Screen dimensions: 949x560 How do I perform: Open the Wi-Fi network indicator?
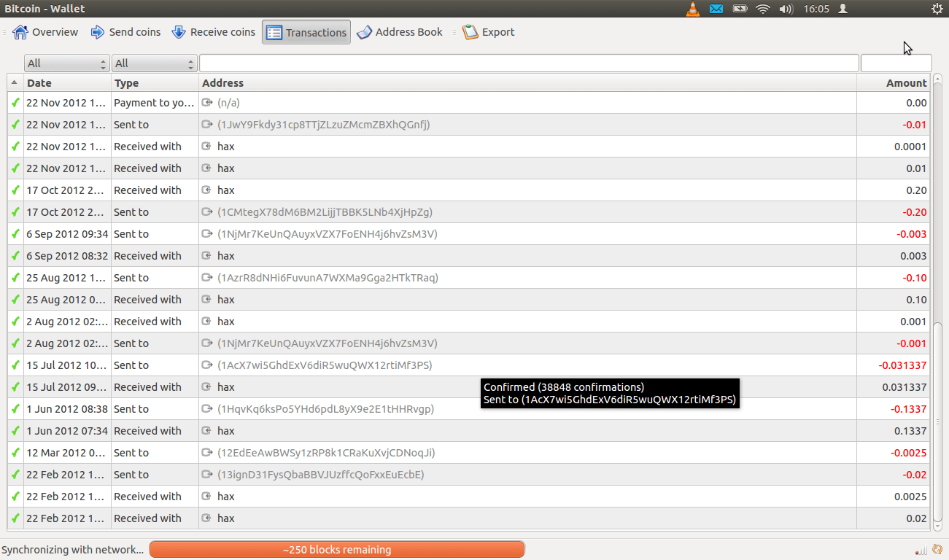point(763,9)
